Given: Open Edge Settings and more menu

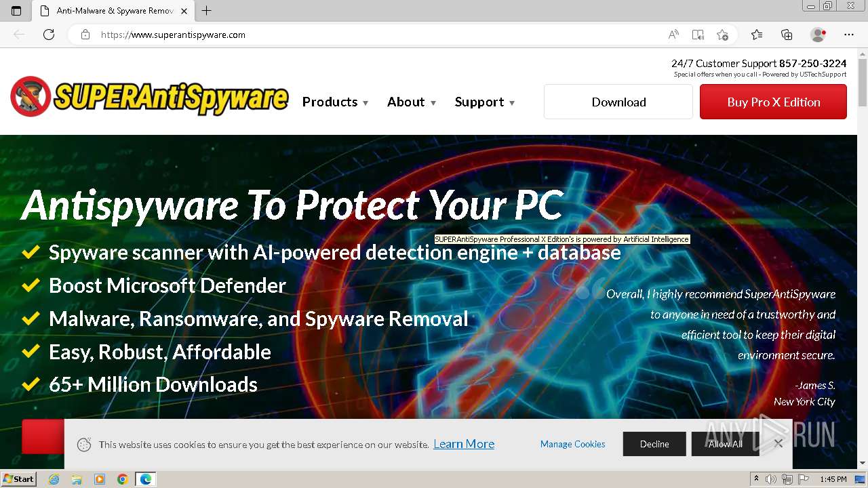Looking at the screenshot, I should click(849, 35).
